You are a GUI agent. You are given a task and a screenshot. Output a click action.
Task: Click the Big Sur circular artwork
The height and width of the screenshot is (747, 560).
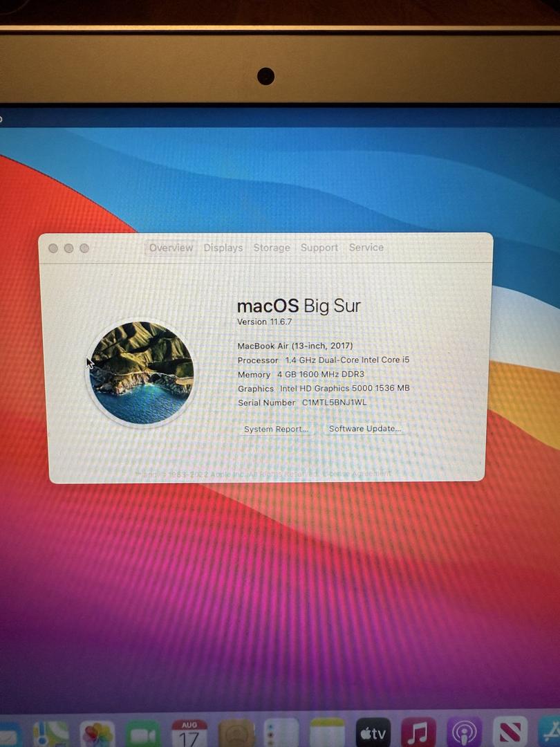[142, 373]
